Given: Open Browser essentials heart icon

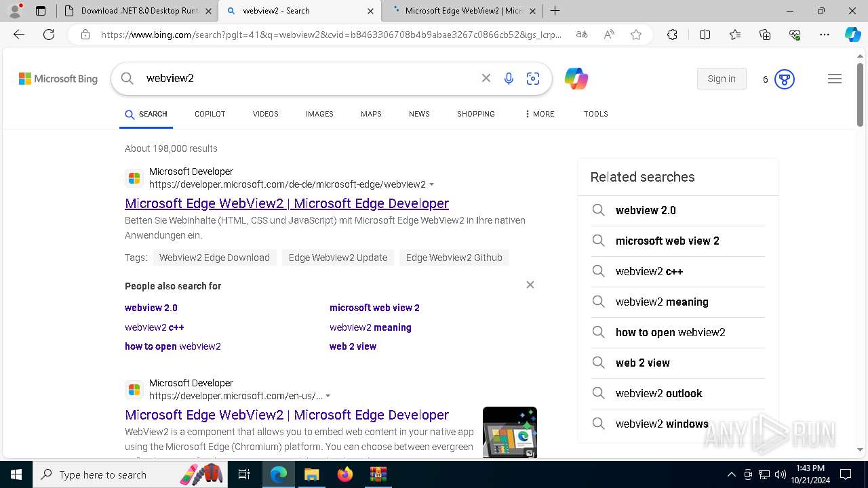Looking at the screenshot, I should click(795, 35).
